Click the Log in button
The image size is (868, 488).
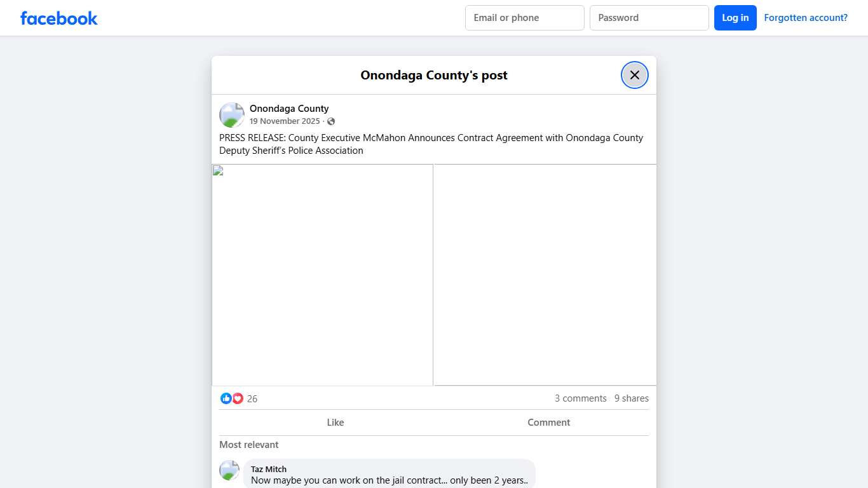pos(735,18)
